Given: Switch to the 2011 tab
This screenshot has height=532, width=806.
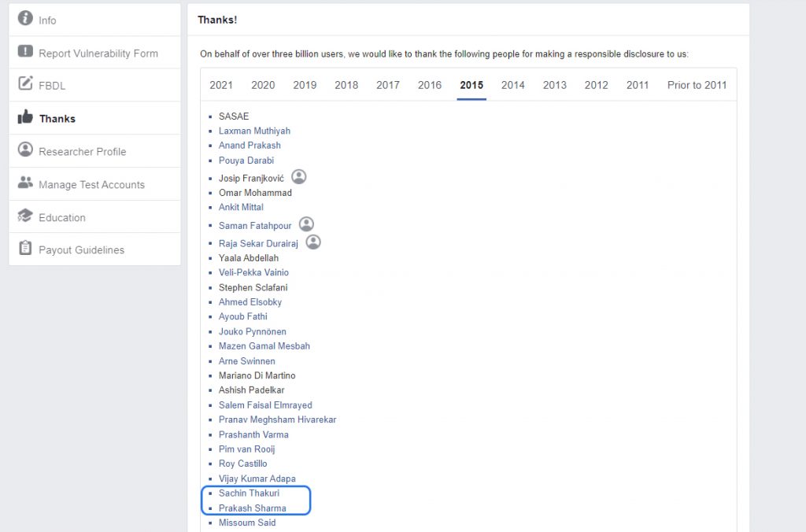Looking at the screenshot, I should [638, 85].
